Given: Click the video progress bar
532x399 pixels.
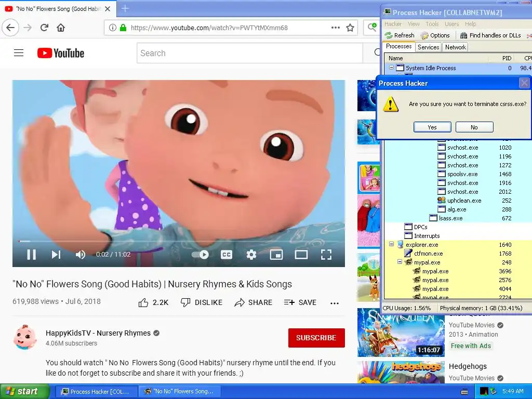Looking at the screenshot, I should pos(179,241).
